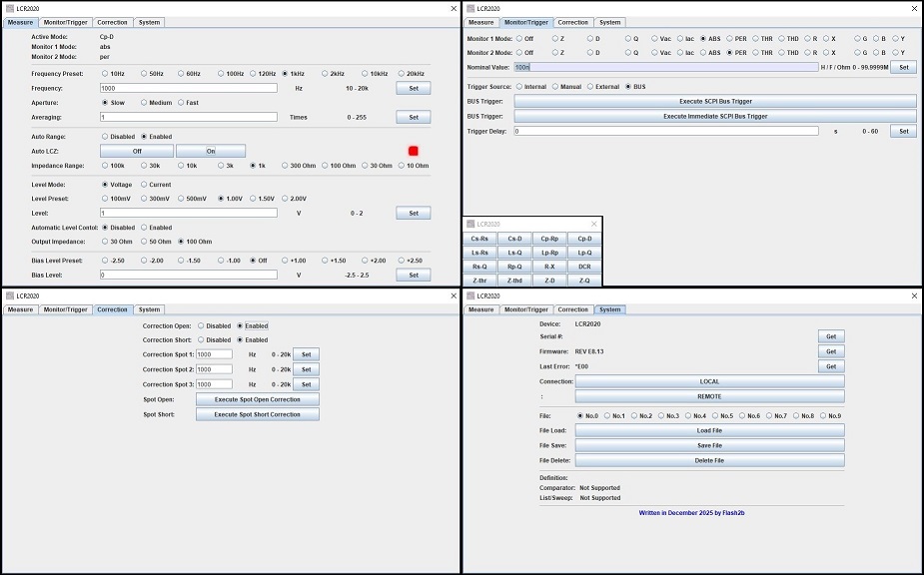Choose R-X mode in small window
The height and width of the screenshot is (575, 924).
tap(549, 267)
